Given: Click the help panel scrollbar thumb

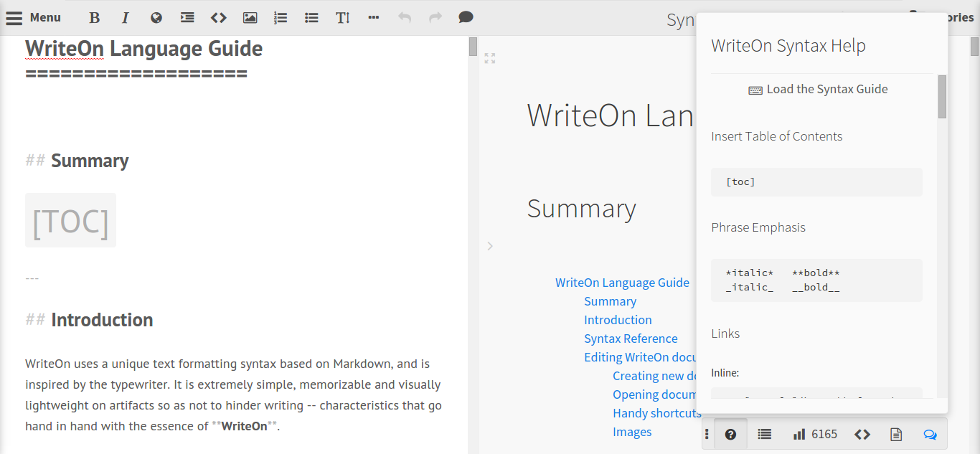Looking at the screenshot, I should coord(942,97).
